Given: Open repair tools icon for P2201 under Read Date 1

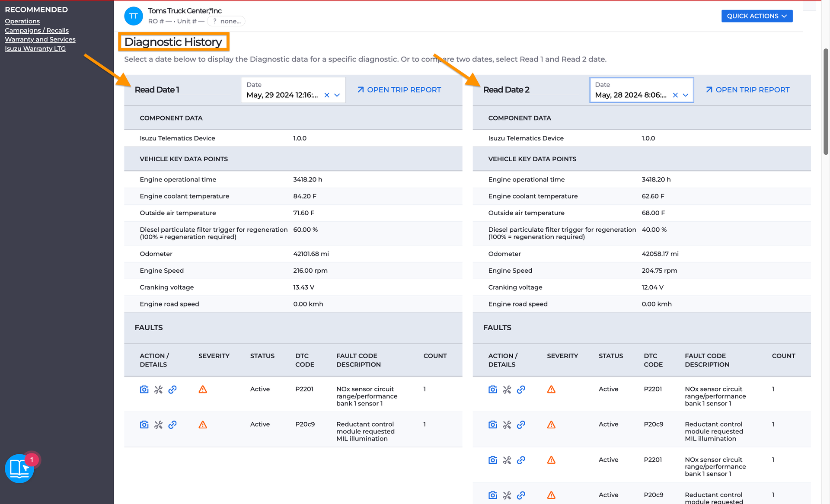Looking at the screenshot, I should coord(159,389).
